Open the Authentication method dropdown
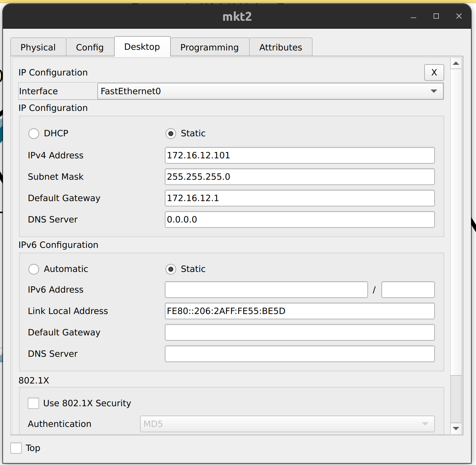The width and height of the screenshot is (476, 465). (x=425, y=424)
